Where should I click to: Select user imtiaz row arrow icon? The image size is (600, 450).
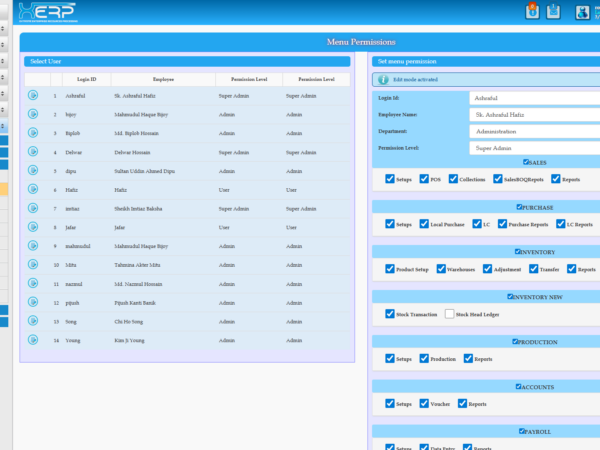33,208
